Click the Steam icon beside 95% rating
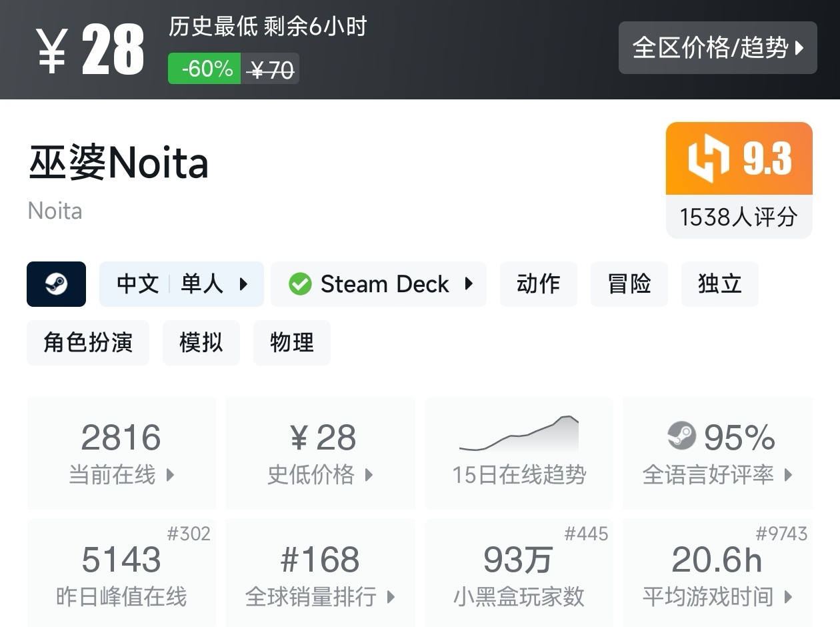The image size is (840, 627). [x=681, y=437]
